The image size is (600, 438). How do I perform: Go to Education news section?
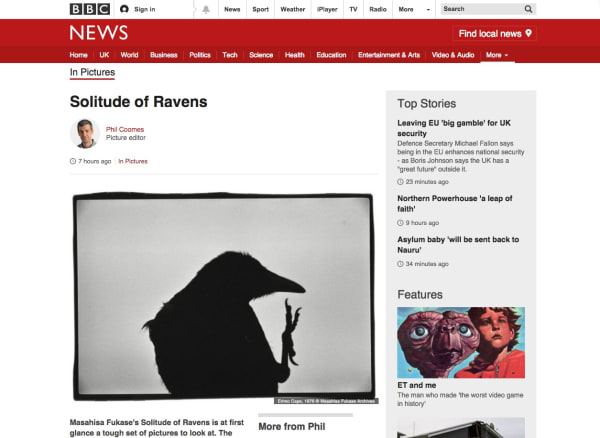pos(331,55)
